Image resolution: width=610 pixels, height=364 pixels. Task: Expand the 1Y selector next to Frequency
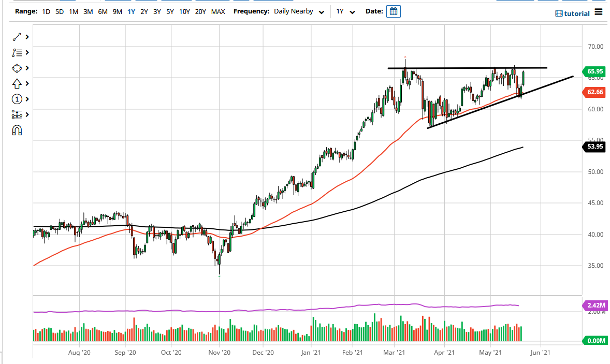point(346,11)
